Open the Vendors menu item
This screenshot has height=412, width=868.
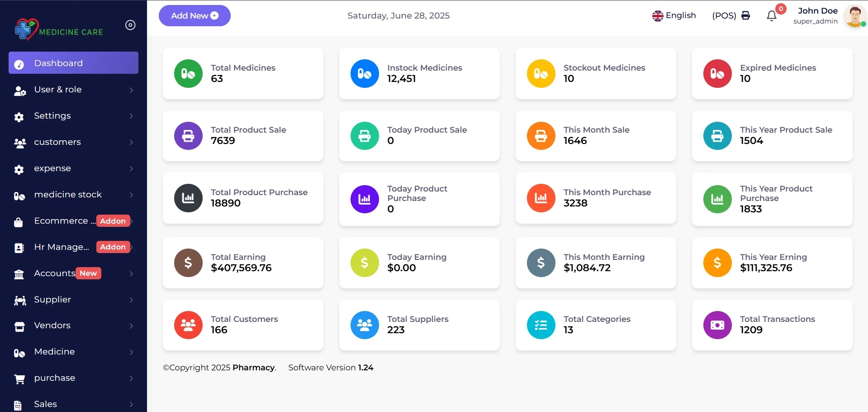click(x=52, y=326)
